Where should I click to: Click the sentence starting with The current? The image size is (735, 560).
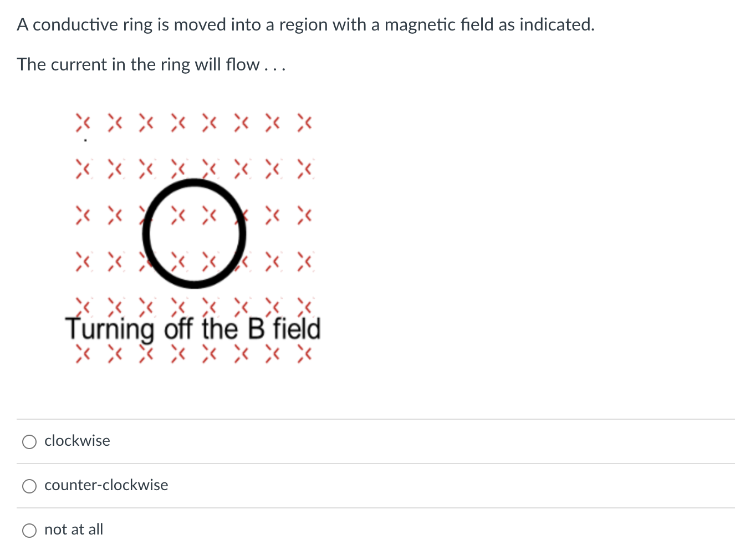coord(151,64)
